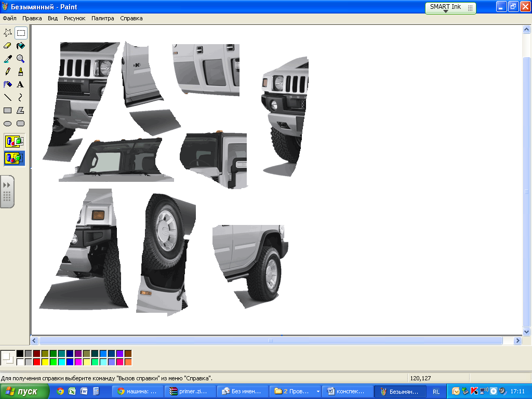Image resolution: width=532 pixels, height=399 pixels.
Task: Expand the grouped folder taskbar dropdown arrow
Action: coord(318,391)
